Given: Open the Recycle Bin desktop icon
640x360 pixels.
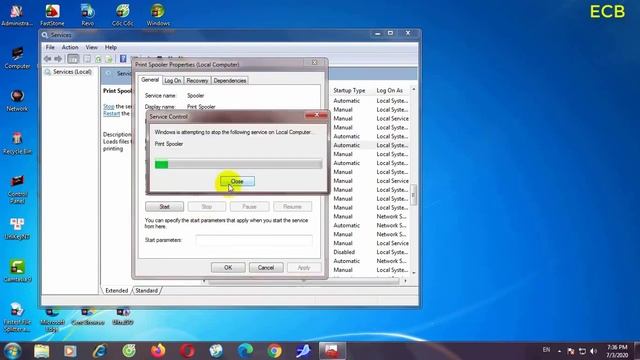Looking at the screenshot, I should click(17, 143).
